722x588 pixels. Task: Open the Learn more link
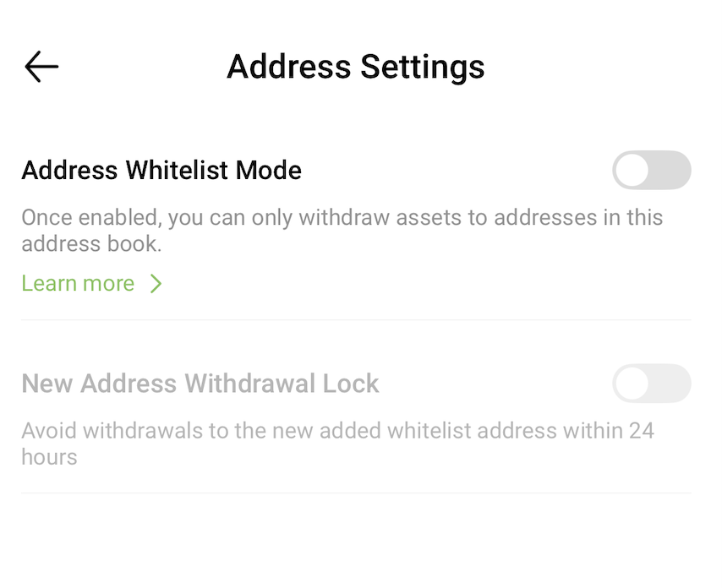(79, 284)
